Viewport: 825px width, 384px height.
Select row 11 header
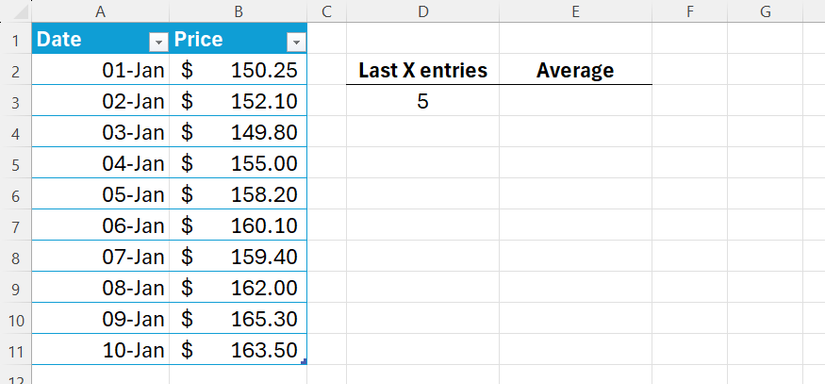16,349
